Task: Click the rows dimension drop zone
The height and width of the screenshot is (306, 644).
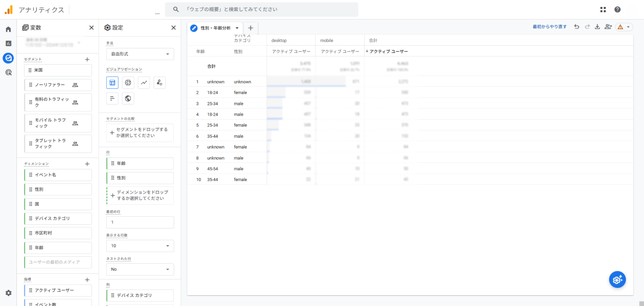Action: pos(140,195)
